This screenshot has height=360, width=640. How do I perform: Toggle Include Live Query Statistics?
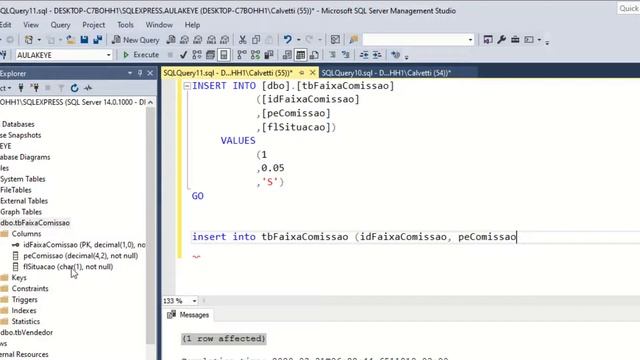(x=256, y=55)
